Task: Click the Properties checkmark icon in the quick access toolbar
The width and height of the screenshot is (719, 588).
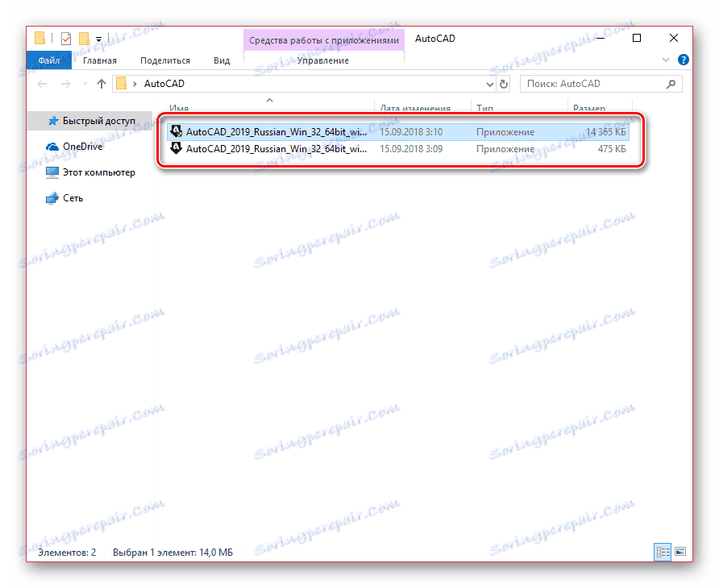Action: [66, 39]
